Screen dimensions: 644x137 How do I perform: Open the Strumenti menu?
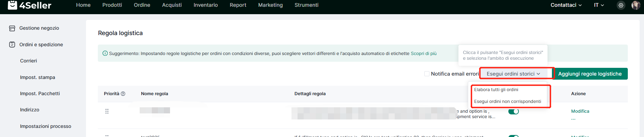pyautogui.click(x=306, y=5)
